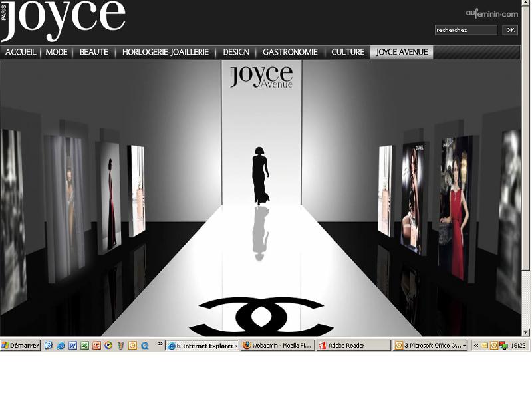Click the Démarrer start button
This screenshot has width=532, height=399.
point(21,346)
